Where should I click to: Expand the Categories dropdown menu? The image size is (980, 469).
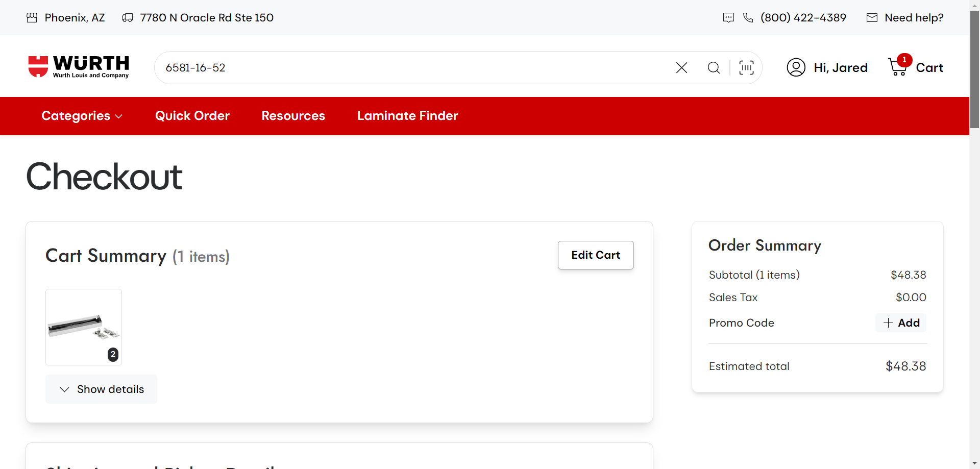click(82, 116)
